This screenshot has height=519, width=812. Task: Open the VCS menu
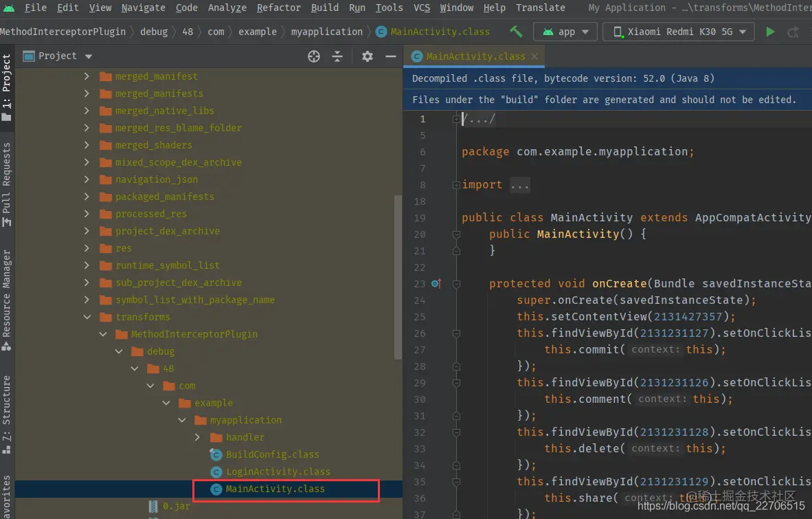pyautogui.click(x=422, y=8)
